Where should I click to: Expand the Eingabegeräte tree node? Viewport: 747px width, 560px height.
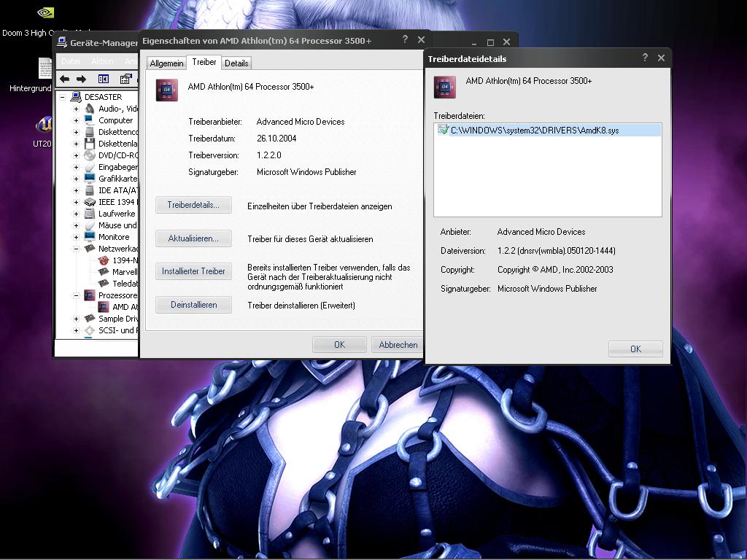point(76,167)
